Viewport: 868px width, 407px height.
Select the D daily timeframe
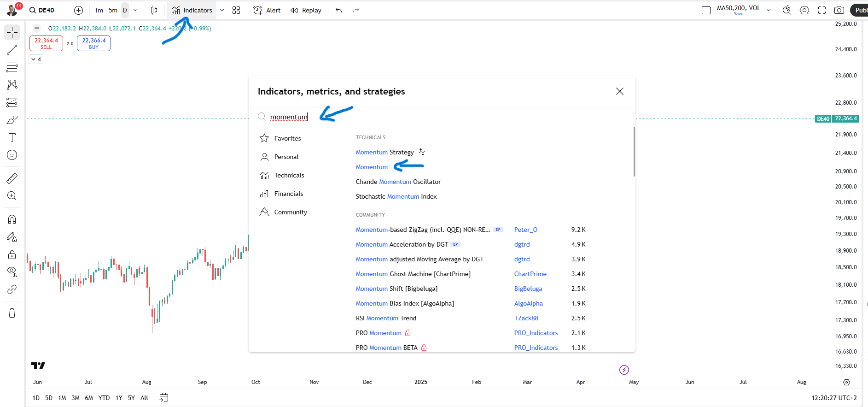pyautogui.click(x=125, y=10)
